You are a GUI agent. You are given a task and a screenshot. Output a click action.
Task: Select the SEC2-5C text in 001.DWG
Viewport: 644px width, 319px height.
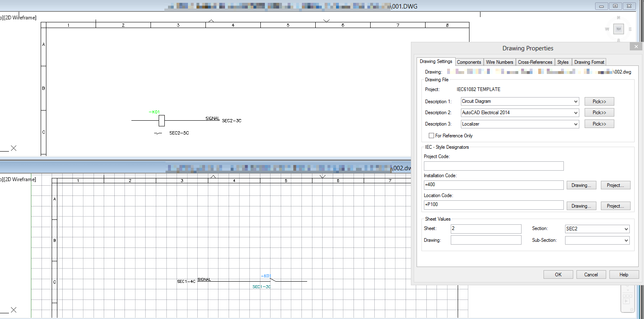[x=179, y=133]
